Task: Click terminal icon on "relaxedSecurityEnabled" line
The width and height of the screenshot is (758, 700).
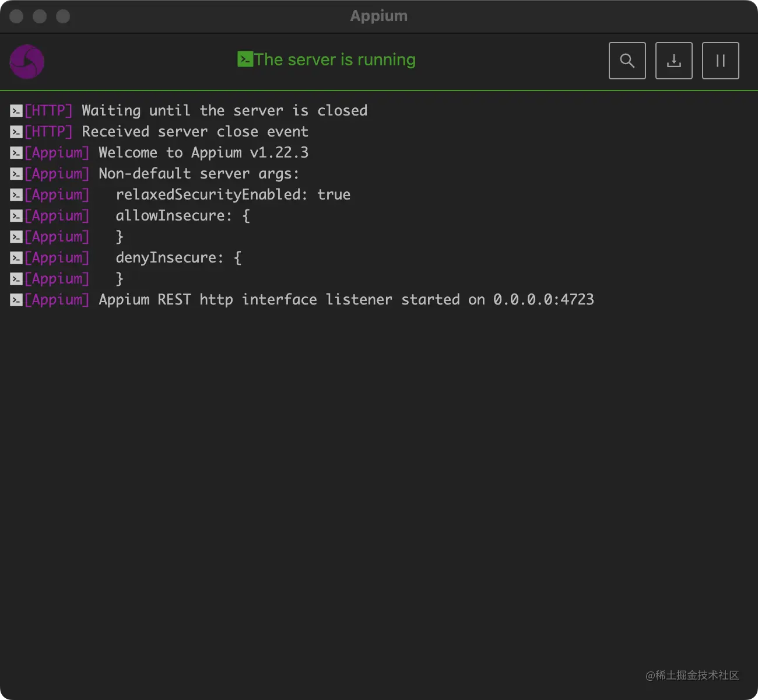Action: 16,195
